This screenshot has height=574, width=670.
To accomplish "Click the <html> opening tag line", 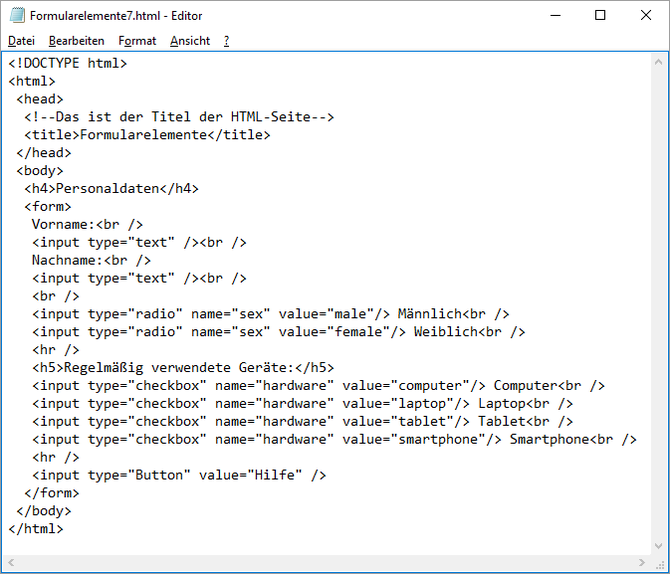I will tap(32, 81).
